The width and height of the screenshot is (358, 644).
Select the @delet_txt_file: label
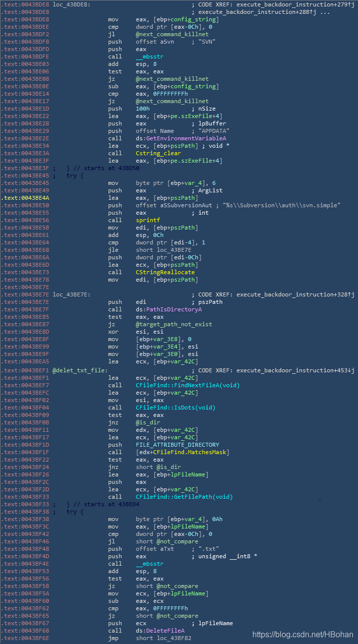point(80,370)
